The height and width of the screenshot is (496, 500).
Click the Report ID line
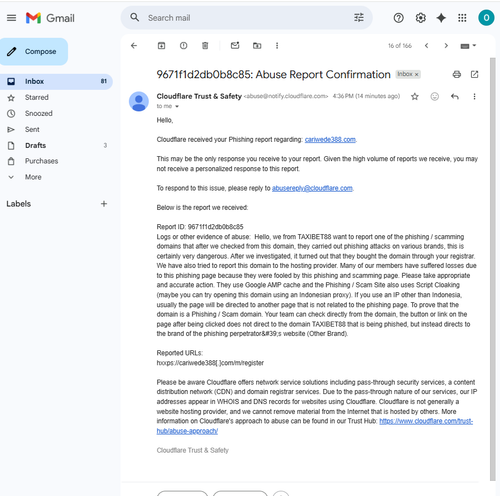tap(200, 227)
